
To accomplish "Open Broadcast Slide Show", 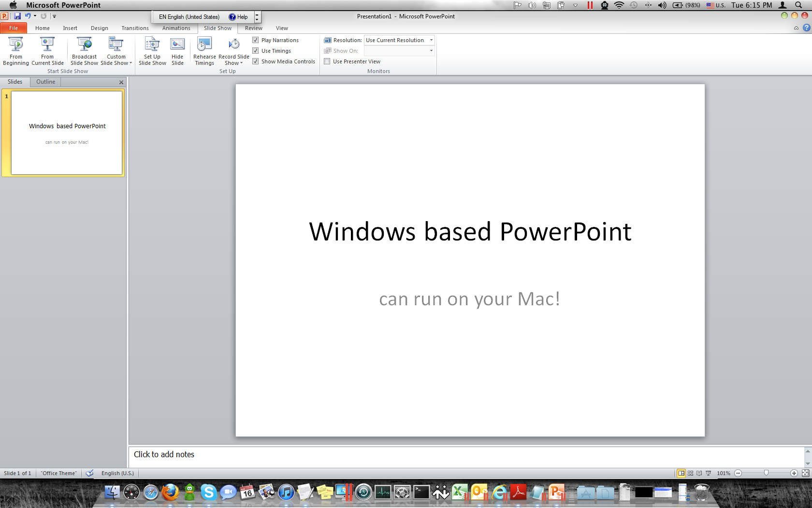I will pyautogui.click(x=84, y=51).
